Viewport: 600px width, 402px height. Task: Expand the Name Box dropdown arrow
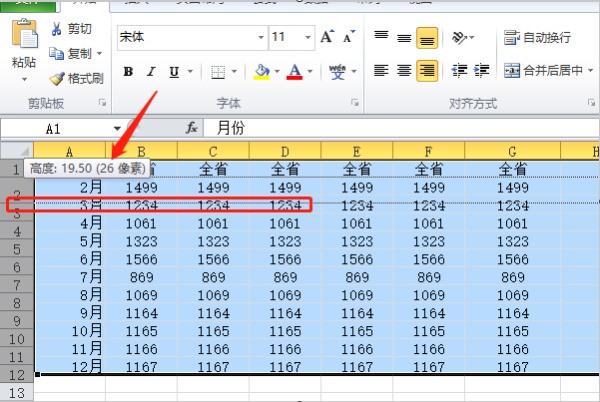[117, 129]
